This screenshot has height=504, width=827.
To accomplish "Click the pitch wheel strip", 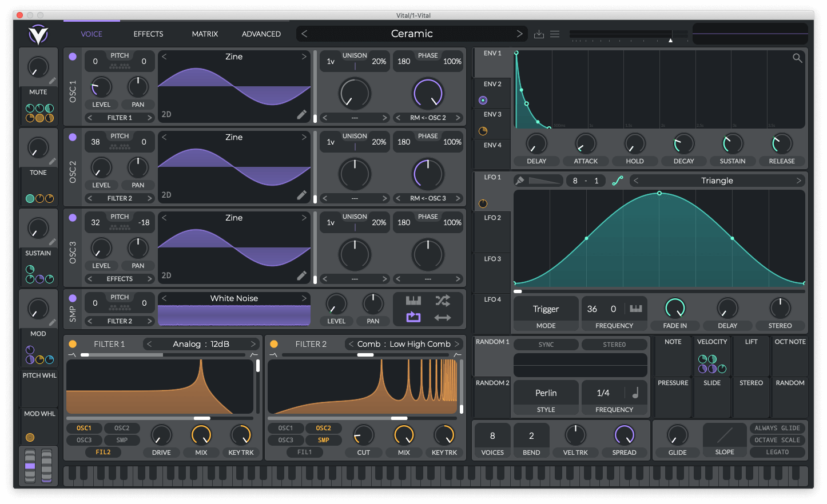I will pyautogui.click(x=30, y=466).
